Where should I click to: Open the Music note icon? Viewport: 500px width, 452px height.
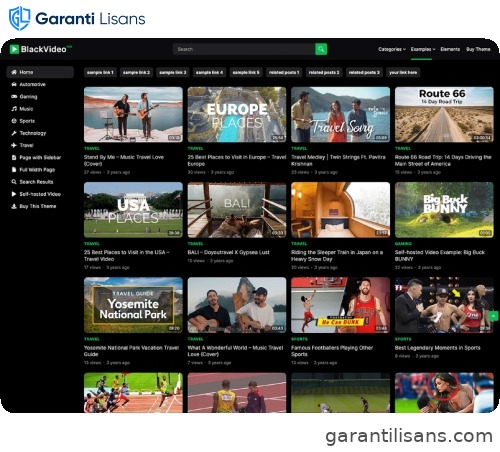tap(14, 109)
